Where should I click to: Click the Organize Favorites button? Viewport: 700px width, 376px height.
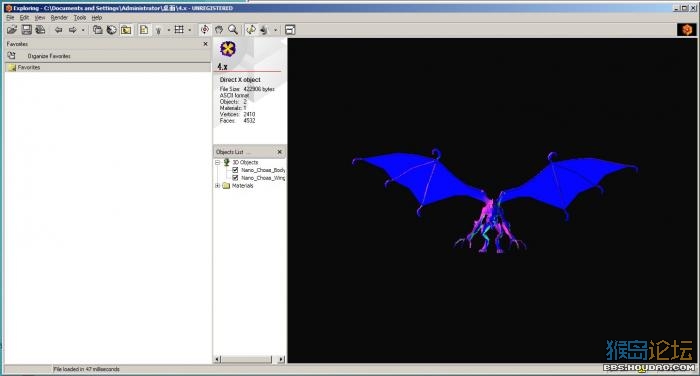(49, 56)
